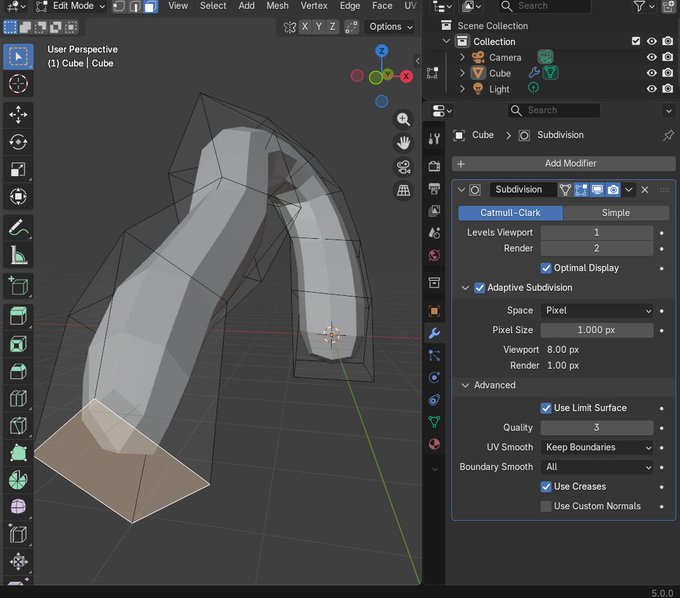Select the Edge Slide tool

[x=18, y=534]
